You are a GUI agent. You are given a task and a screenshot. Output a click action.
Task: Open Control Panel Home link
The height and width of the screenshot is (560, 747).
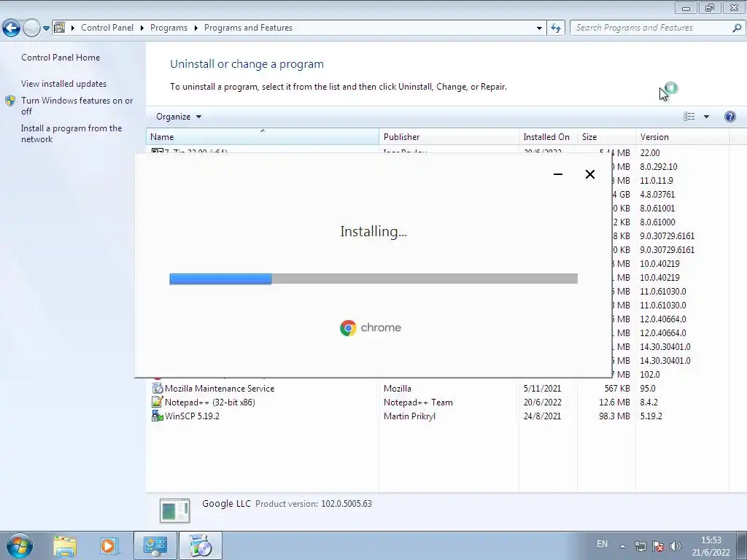61,57
